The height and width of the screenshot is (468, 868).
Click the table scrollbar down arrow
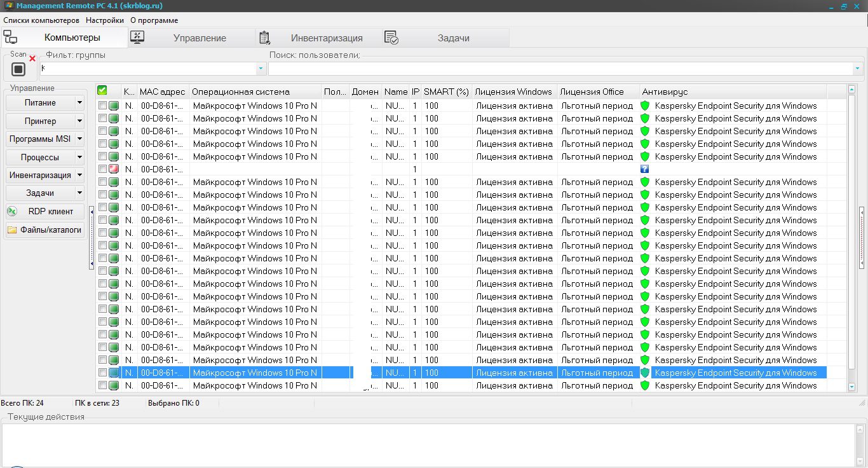tap(852, 387)
